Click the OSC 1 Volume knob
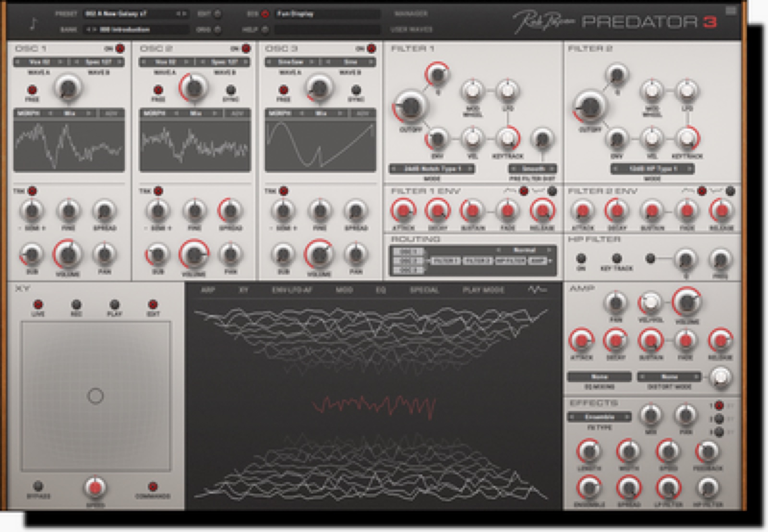 (68, 254)
